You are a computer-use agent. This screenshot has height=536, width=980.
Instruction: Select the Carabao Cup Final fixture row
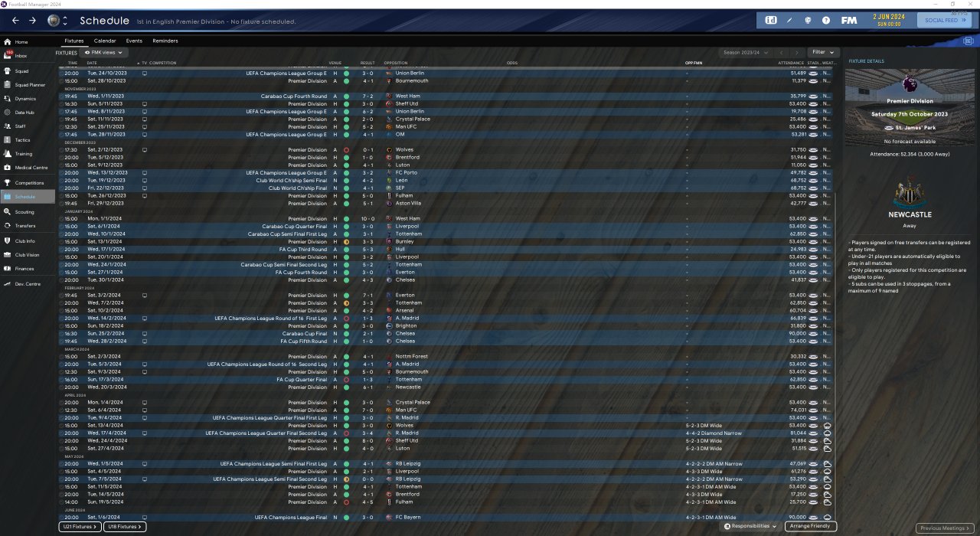[446, 334]
